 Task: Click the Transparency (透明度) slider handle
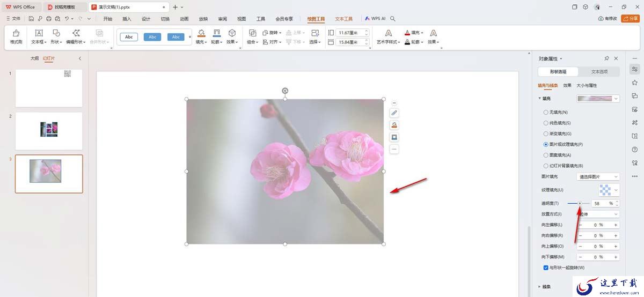[x=580, y=204]
